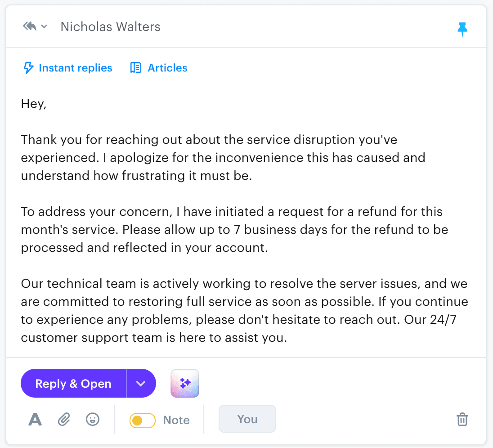This screenshot has height=448, width=493.
Task: Select the lightning bolt Instant replies icon
Action: pos(28,67)
